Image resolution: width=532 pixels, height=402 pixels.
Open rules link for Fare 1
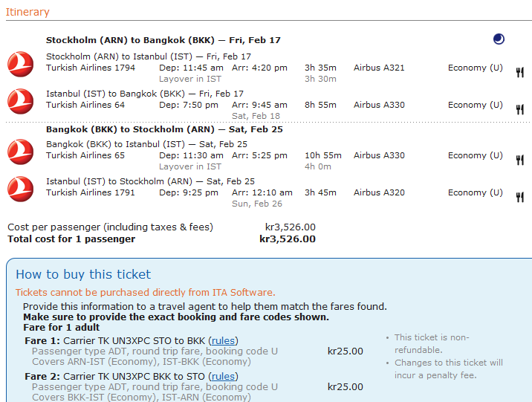(x=223, y=340)
